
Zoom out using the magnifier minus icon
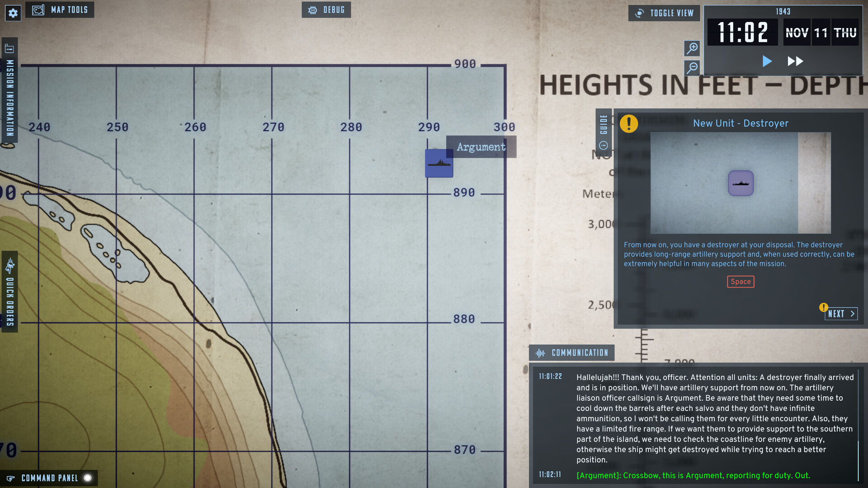click(x=691, y=68)
